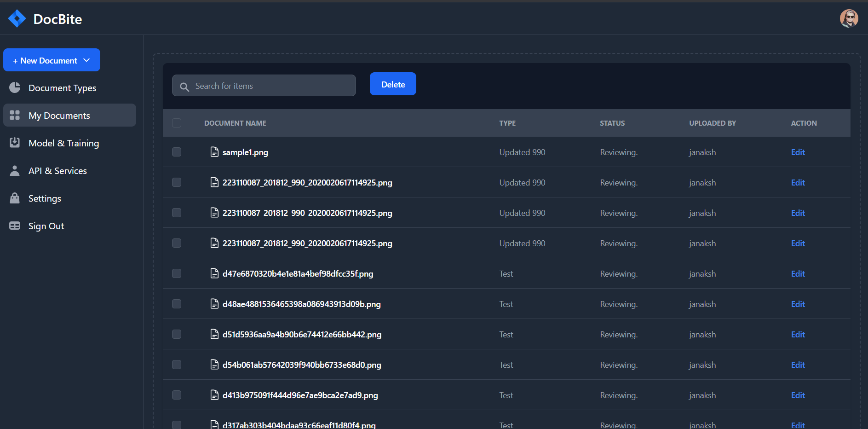Open the user avatar profile picture
Screen dimensions: 868x429
pos(849,18)
